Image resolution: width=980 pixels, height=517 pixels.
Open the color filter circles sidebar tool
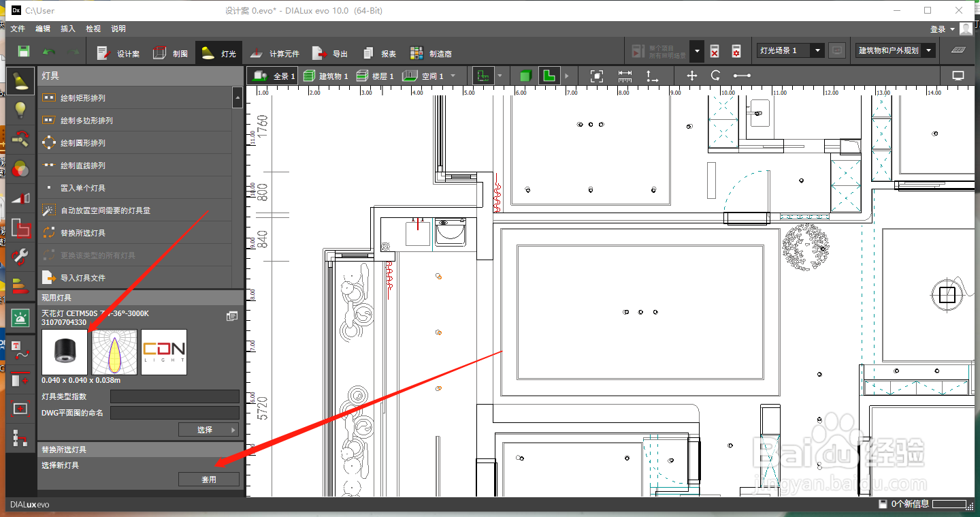(20, 168)
